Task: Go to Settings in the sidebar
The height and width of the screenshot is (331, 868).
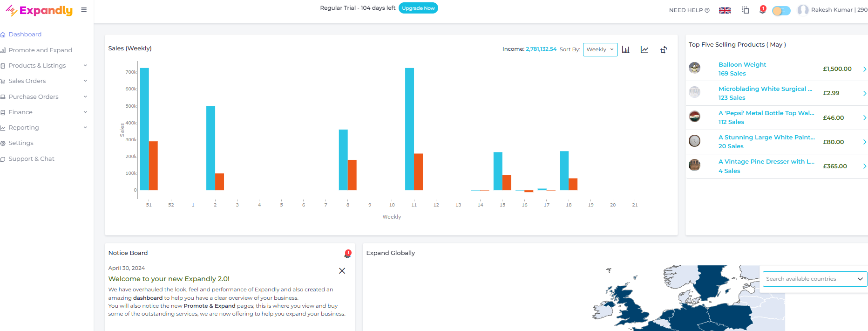Action: point(21,143)
